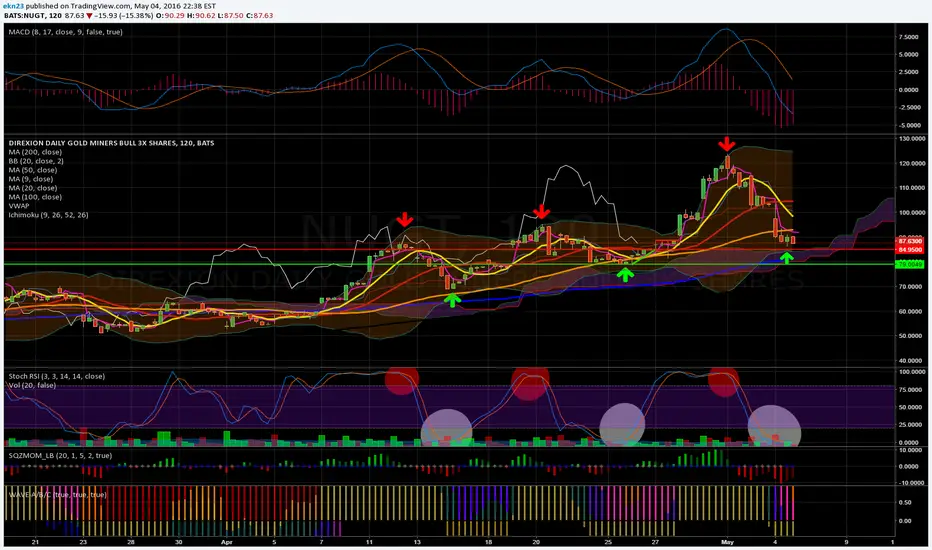Viewport: 932px width, 550px height.
Task: Click 75.0000 on the Stoch RSI scale
Action: pyautogui.click(x=911, y=389)
